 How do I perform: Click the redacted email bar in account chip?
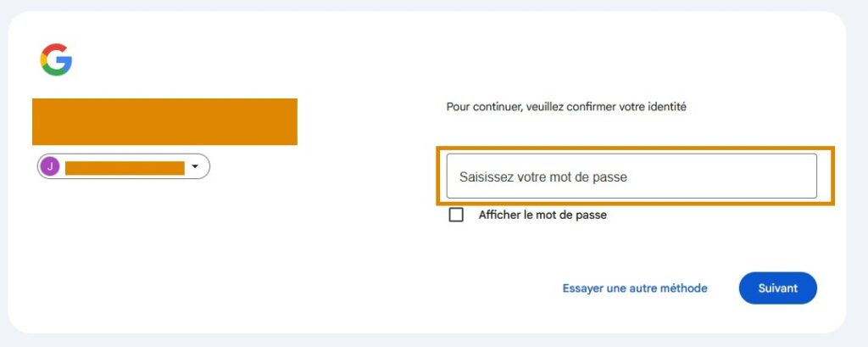coord(125,167)
